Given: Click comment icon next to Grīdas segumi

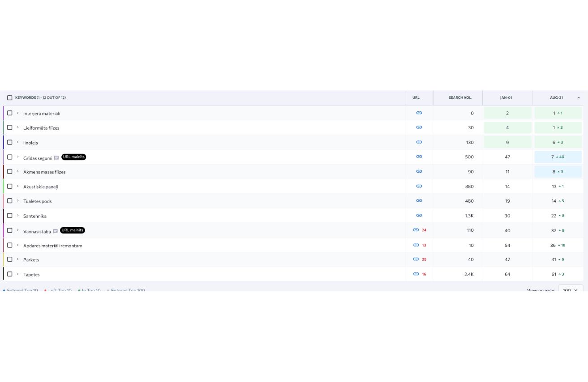Looking at the screenshot, I should (x=56, y=157).
